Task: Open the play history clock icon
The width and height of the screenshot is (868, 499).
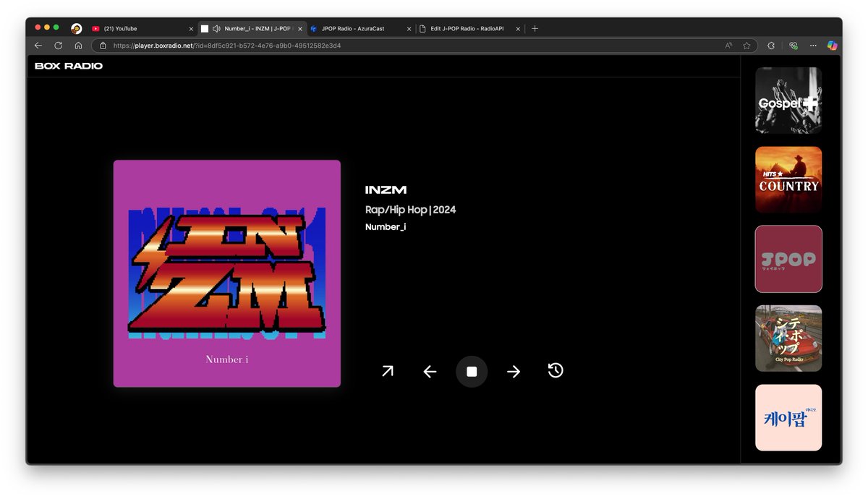Action: tap(556, 371)
